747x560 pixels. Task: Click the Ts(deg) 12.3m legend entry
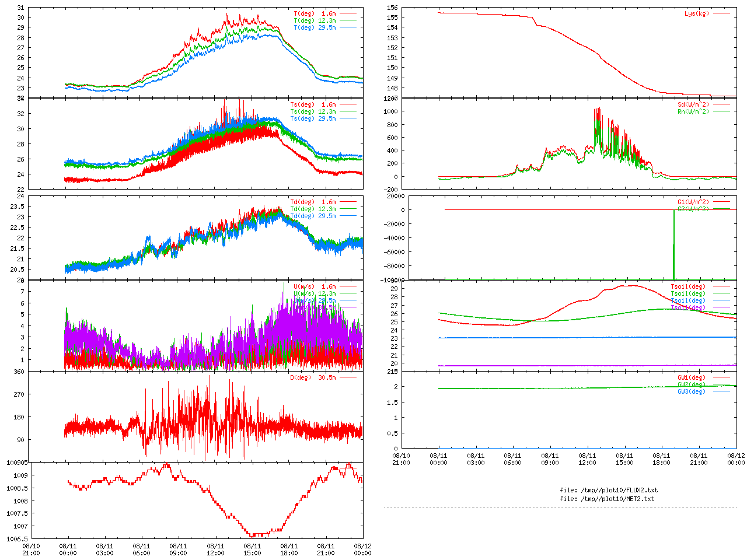(x=313, y=111)
